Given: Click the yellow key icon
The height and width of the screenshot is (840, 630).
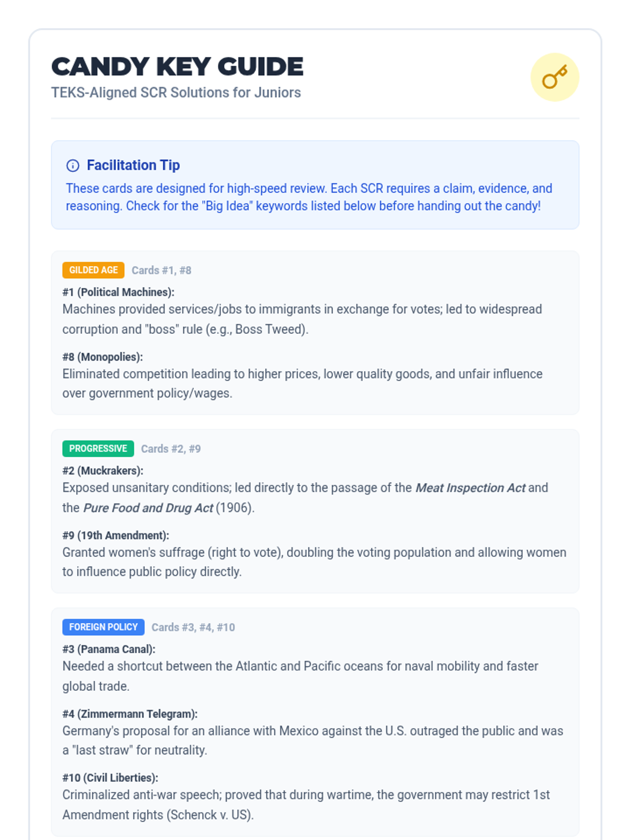Looking at the screenshot, I should pos(554,77).
